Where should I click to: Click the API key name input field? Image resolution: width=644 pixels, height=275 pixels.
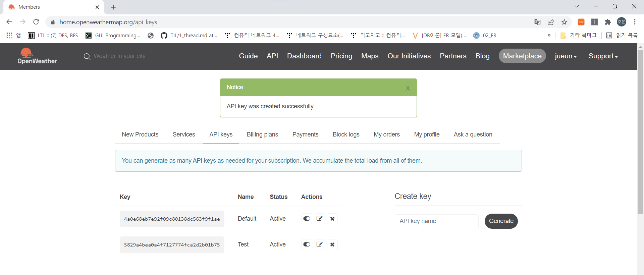point(436,221)
